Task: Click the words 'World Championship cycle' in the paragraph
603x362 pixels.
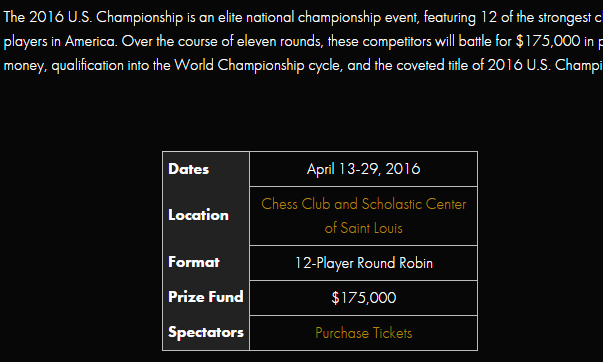Action: point(258,65)
